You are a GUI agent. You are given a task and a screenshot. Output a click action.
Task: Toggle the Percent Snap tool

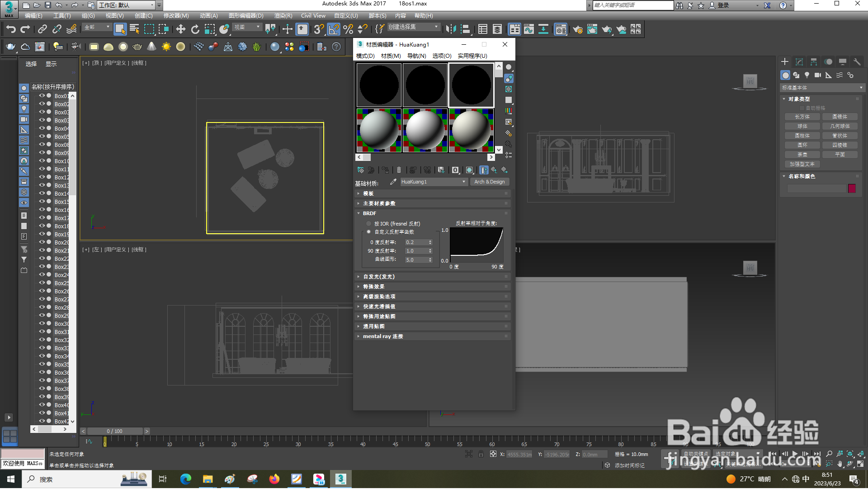tap(348, 29)
